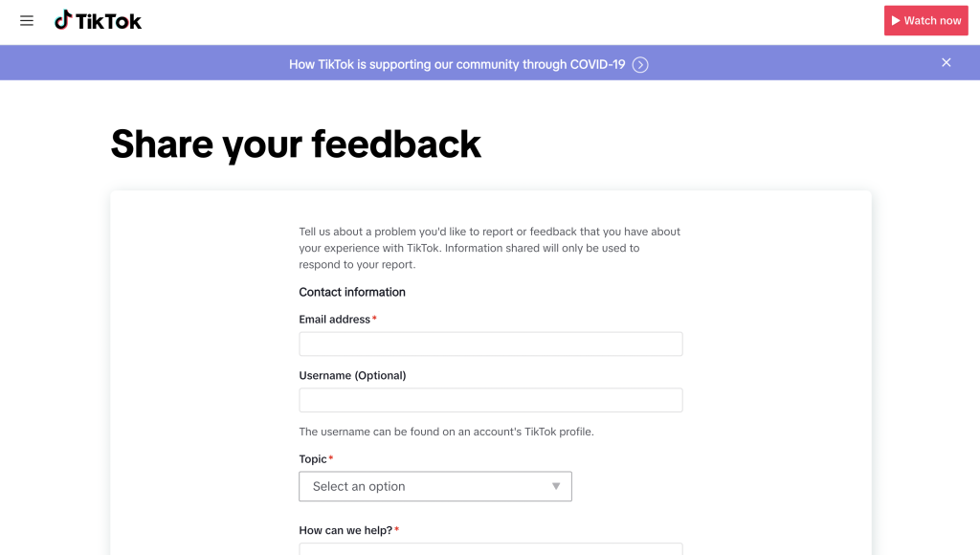The width and height of the screenshot is (980, 555).
Task: Click the play icon inside Watch now button
Action: [898, 19]
